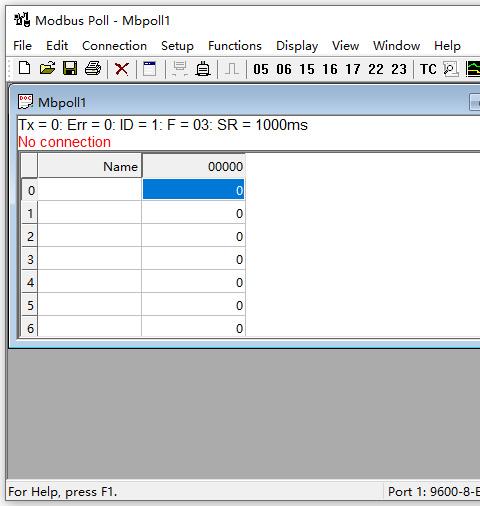Save using the floppy disk icon
This screenshot has height=506, width=480.
coord(70,68)
